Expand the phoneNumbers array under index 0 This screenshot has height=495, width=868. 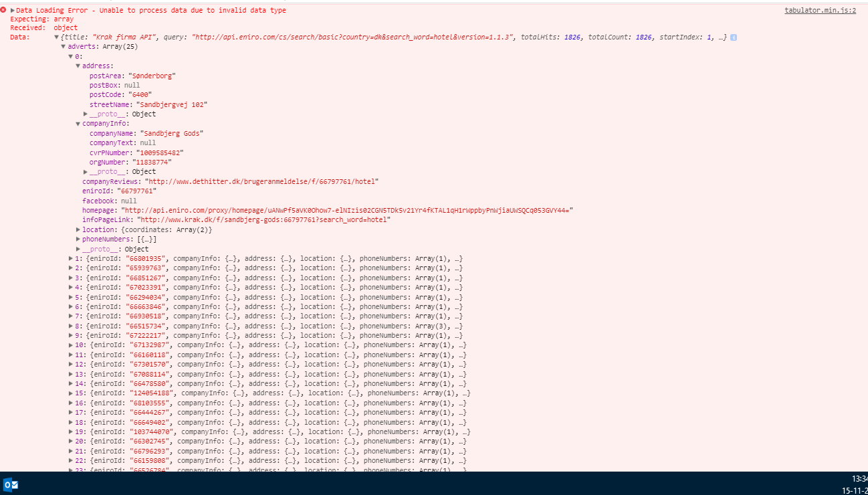tap(78, 239)
